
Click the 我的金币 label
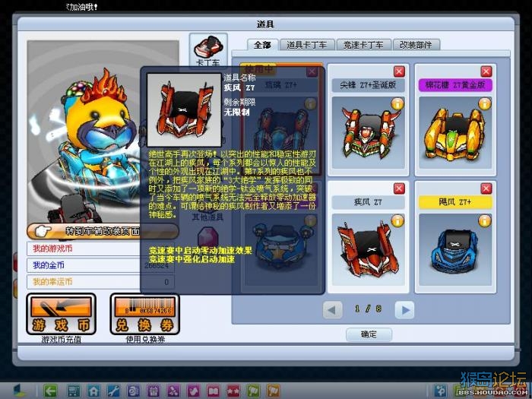(x=49, y=265)
